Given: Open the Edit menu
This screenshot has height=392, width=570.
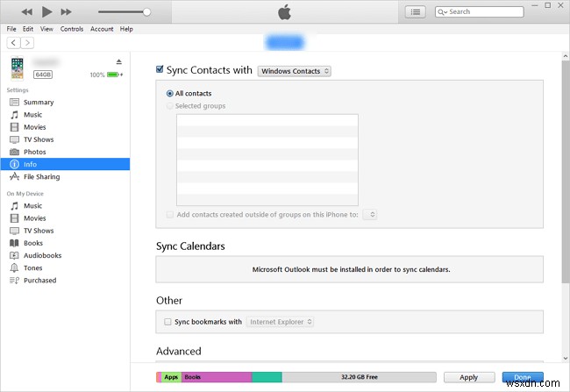Looking at the screenshot, I should pos(28,29).
